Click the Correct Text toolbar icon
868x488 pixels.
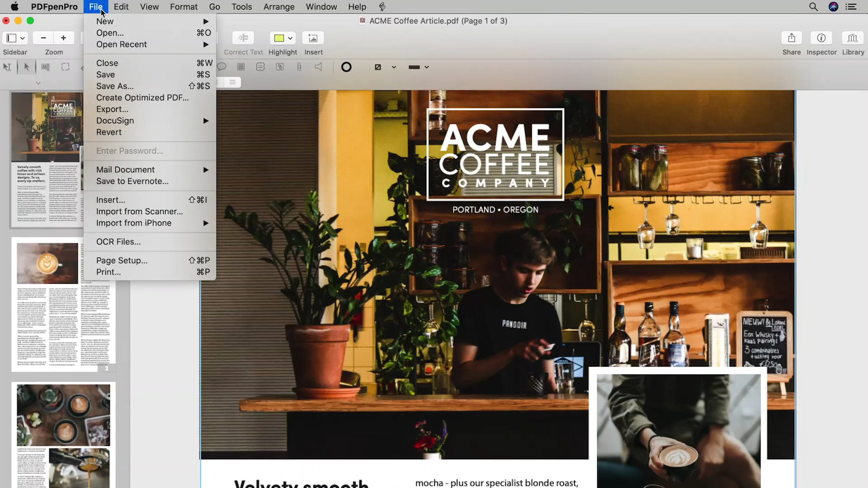243,38
